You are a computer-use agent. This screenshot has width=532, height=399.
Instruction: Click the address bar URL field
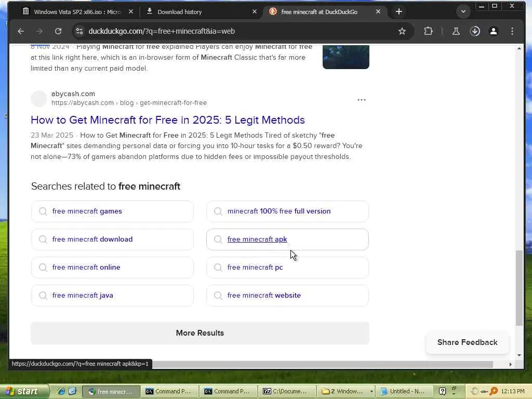(237, 31)
